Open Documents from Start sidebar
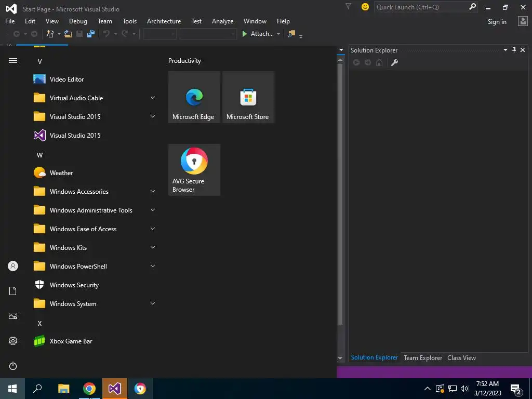Screen dimensions: 532x399 pyautogui.click(x=13, y=291)
